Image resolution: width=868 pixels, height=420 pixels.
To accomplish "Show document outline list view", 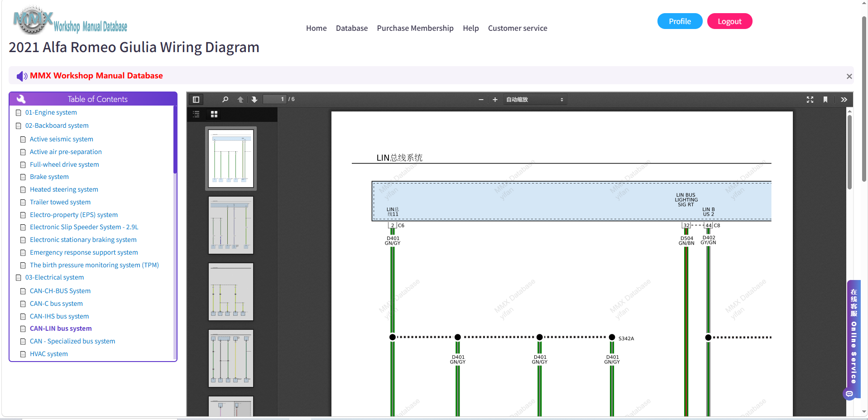I will [x=196, y=114].
